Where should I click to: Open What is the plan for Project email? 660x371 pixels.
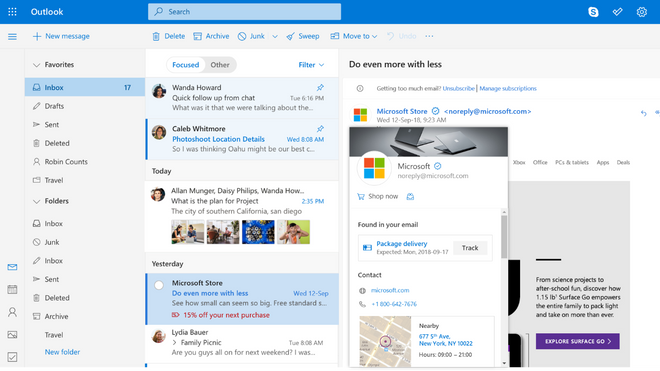[x=242, y=216]
